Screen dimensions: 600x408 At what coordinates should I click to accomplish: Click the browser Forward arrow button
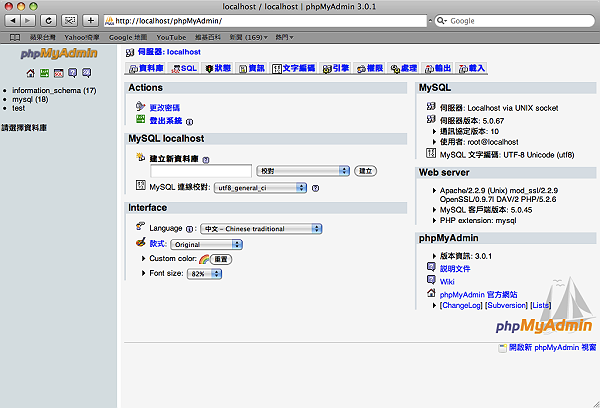point(28,20)
